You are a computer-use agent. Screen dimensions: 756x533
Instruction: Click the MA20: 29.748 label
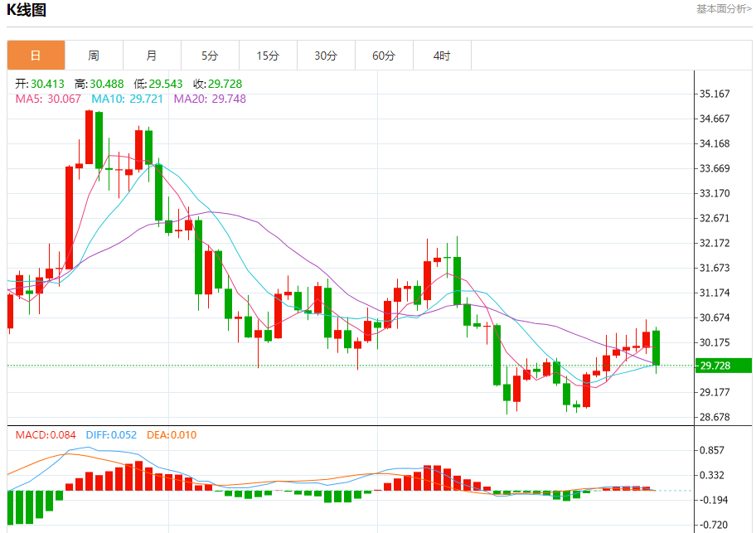(x=210, y=99)
